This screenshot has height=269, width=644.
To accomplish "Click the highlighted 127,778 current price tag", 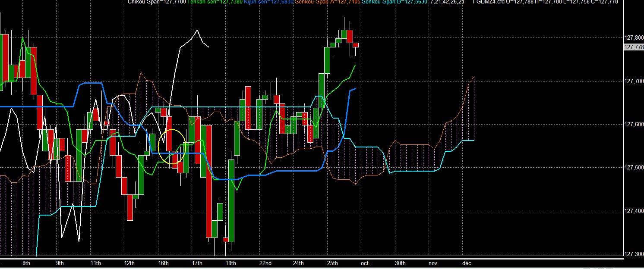I will pos(633,47).
